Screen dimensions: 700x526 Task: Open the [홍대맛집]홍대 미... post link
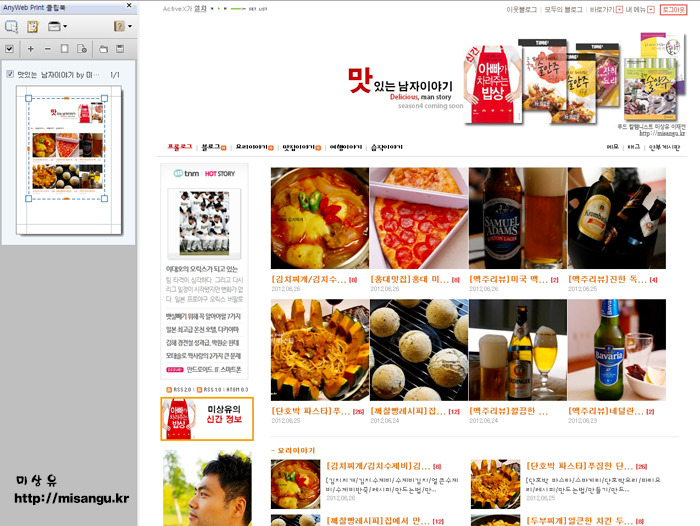pos(410,280)
